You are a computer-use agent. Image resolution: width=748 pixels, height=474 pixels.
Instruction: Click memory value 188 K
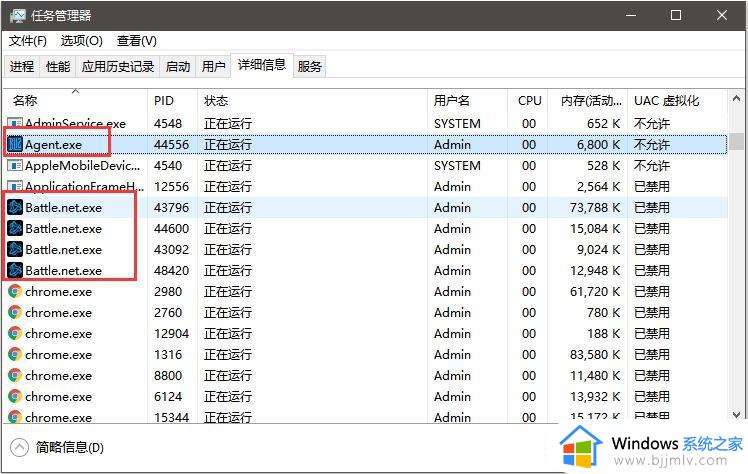pyautogui.click(x=603, y=334)
